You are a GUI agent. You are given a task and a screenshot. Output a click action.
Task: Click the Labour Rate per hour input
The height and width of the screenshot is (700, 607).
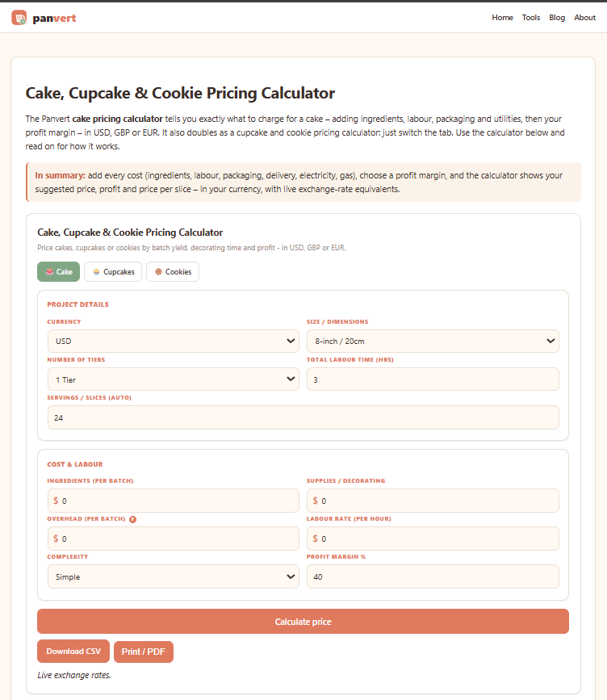tap(433, 539)
